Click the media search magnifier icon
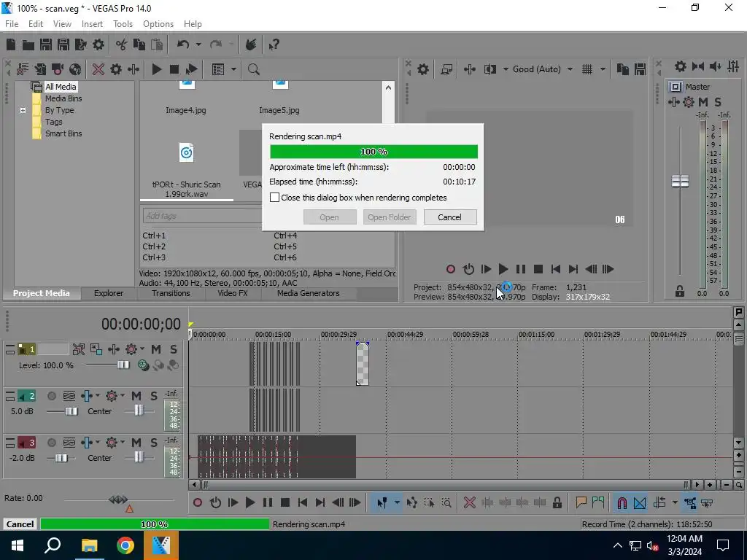 pyautogui.click(x=253, y=69)
